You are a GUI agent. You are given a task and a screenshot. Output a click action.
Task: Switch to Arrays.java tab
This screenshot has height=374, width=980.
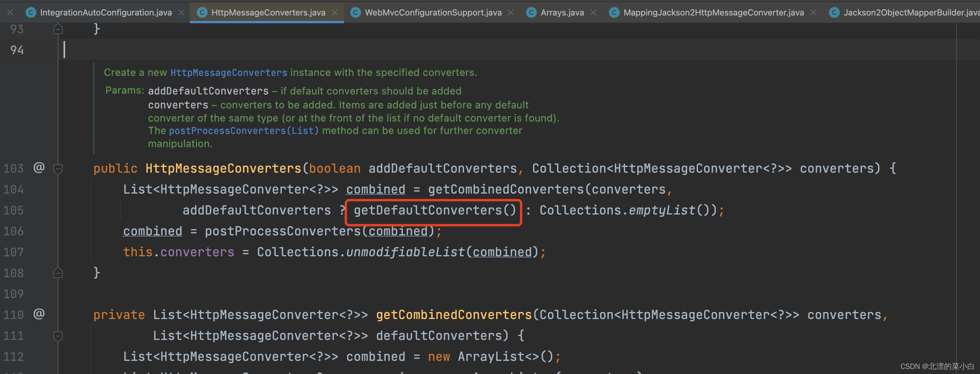pos(562,12)
